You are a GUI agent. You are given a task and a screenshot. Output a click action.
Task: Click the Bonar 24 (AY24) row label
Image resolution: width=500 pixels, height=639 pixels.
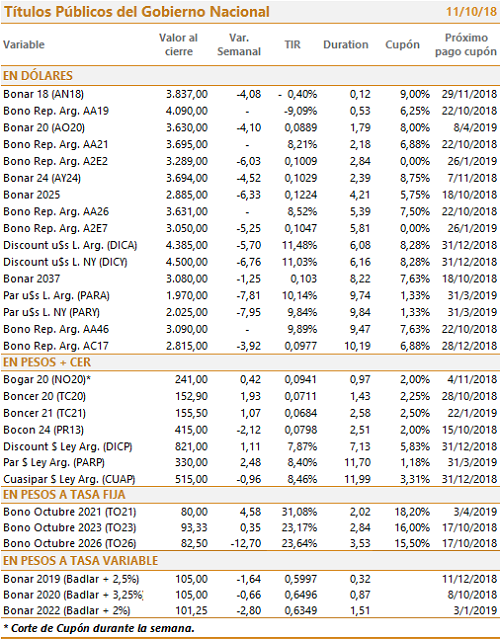click(x=42, y=178)
